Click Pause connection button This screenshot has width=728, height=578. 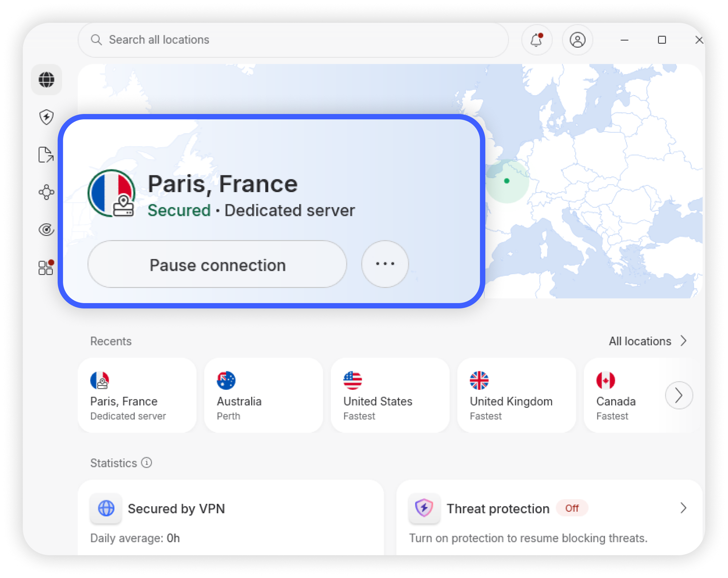click(217, 264)
